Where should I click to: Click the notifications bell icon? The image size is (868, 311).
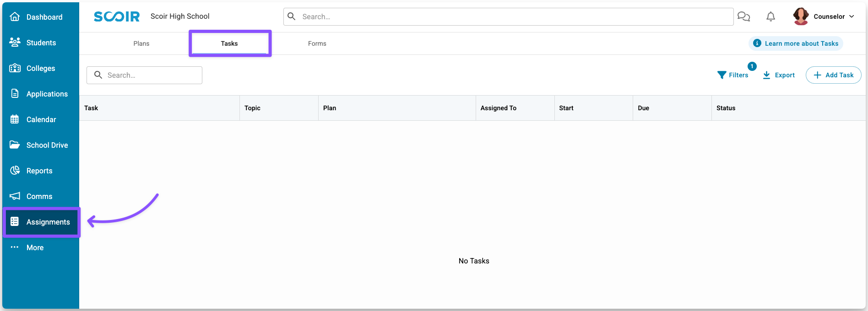(770, 17)
